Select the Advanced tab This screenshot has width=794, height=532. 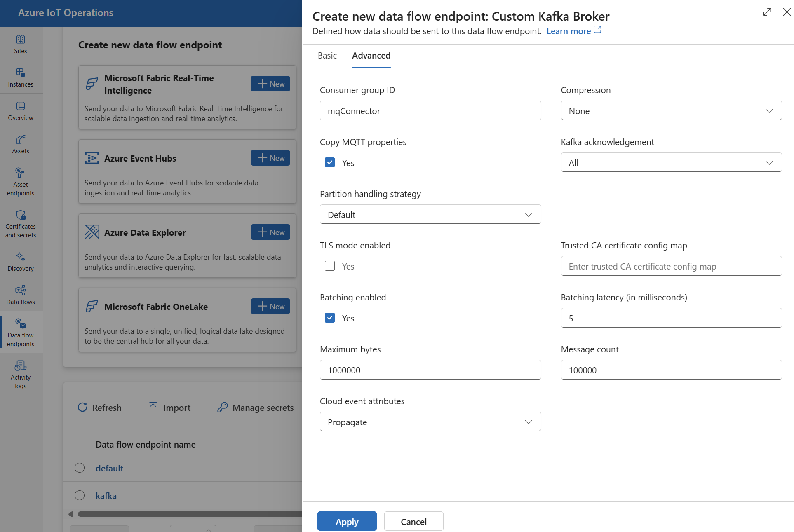(371, 55)
